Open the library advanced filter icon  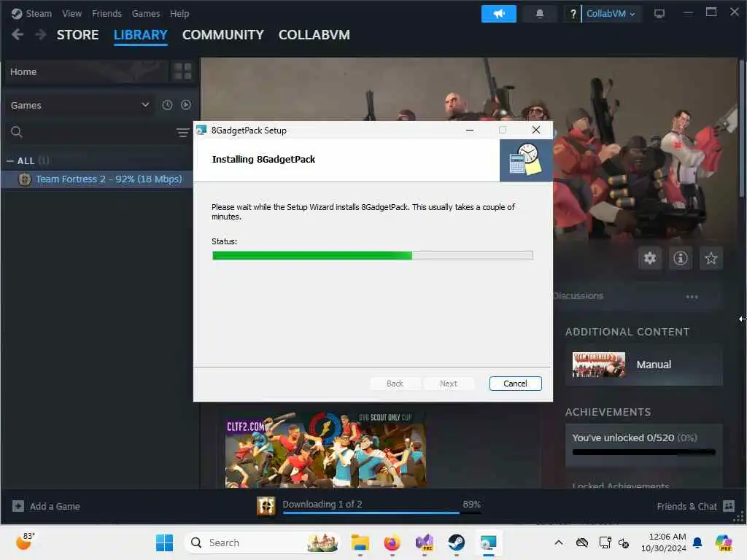[x=182, y=133]
